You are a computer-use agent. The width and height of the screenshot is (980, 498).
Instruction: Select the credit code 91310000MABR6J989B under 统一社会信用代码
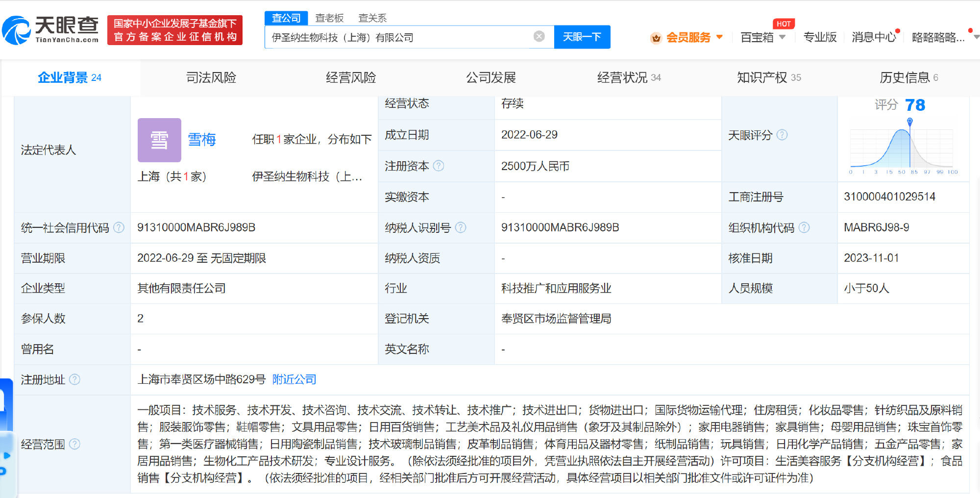(196, 227)
